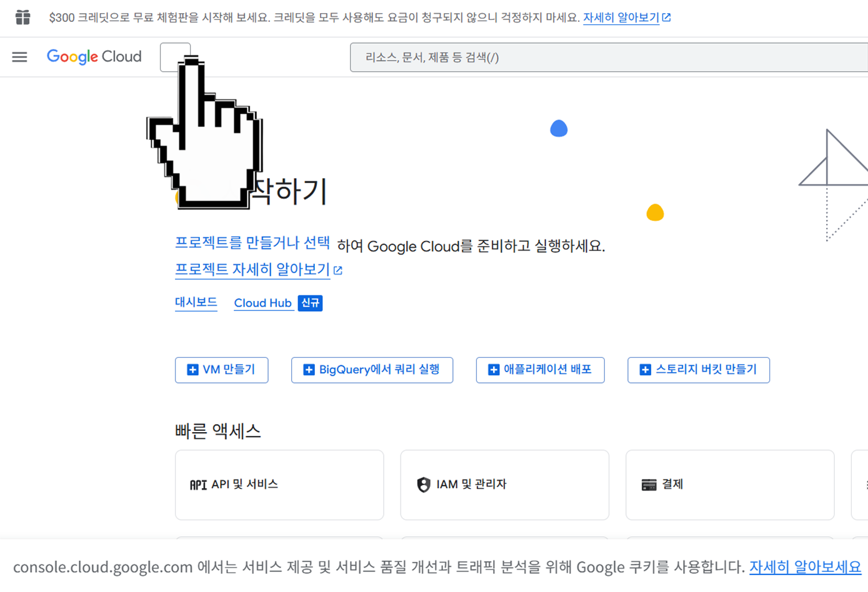Click the shield icon on the IAM 및 관리자 card
The width and height of the screenshot is (868, 592).
424,485
